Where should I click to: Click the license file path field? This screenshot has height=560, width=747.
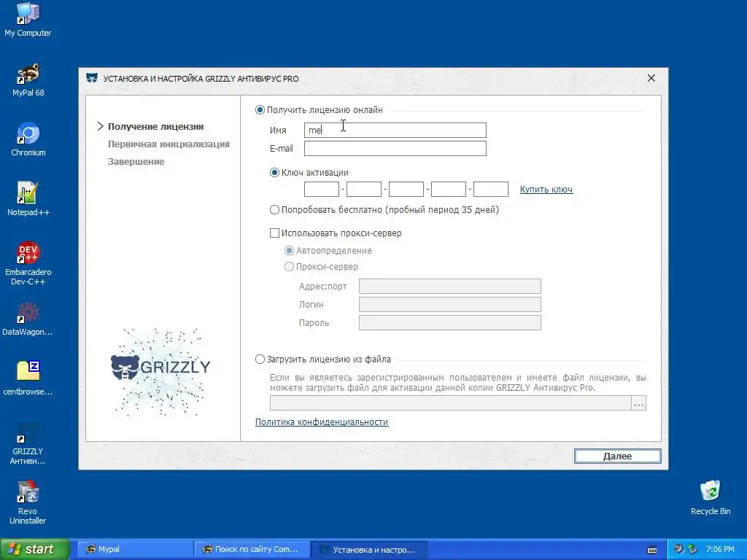451,402
